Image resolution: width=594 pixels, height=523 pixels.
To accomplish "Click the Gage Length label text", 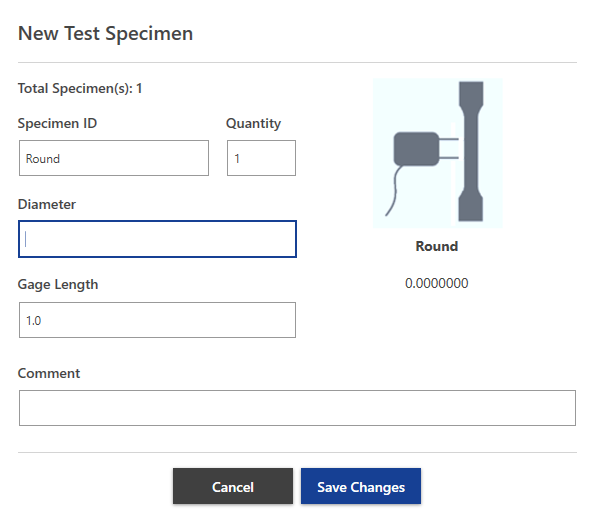I will [58, 285].
